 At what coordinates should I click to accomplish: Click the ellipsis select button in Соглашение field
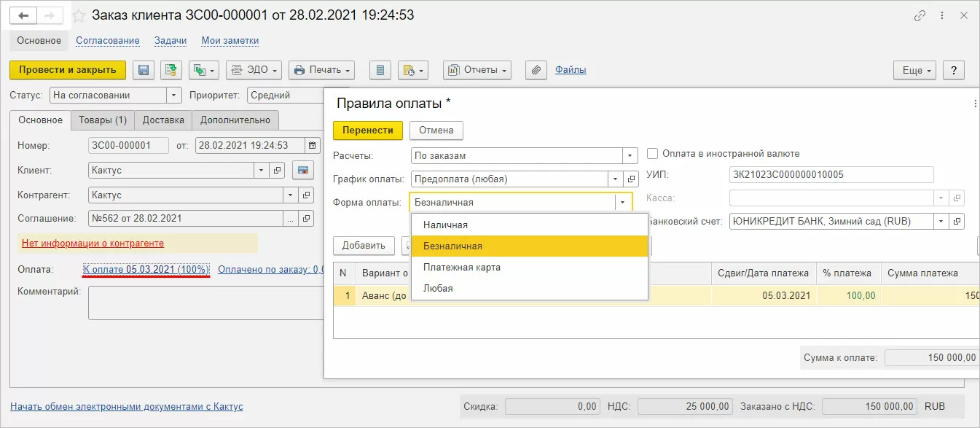tap(291, 219)
